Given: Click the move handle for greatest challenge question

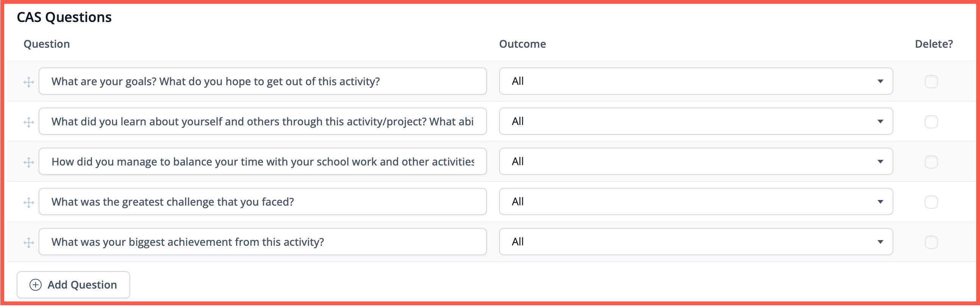Looking at the screenshot, I should (x=28, y=203).
